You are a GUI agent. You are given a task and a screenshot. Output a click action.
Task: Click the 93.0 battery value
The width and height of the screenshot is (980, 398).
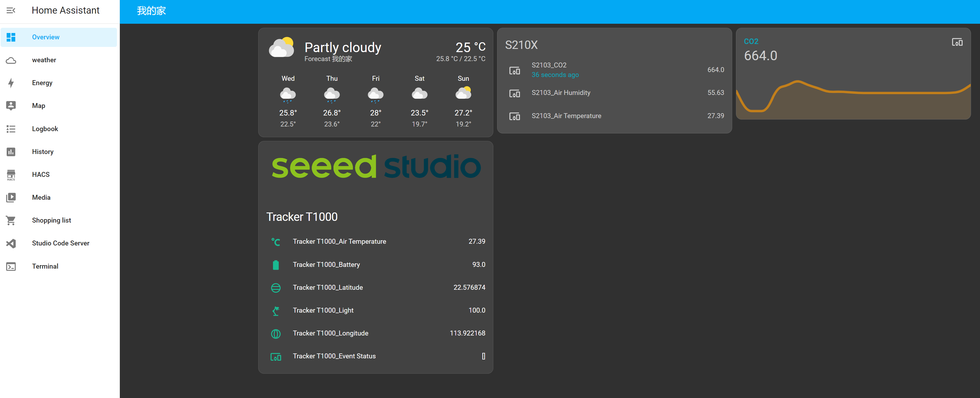[x=479, y=265]
